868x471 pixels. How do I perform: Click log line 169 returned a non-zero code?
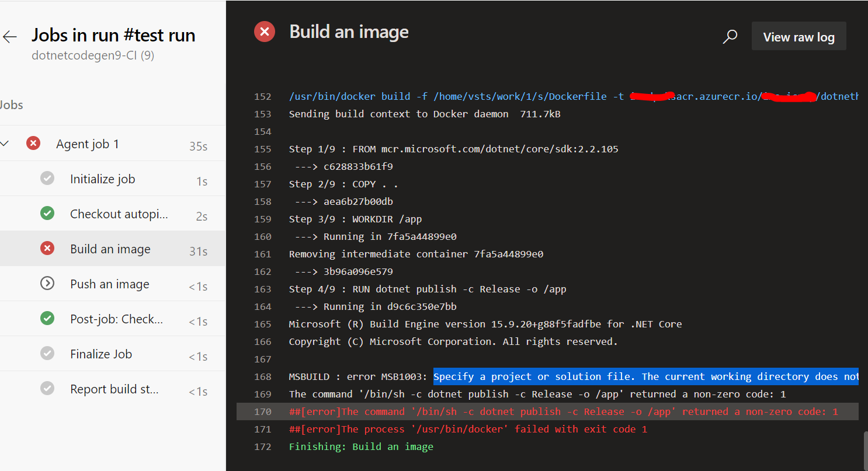tap(537, 394)
